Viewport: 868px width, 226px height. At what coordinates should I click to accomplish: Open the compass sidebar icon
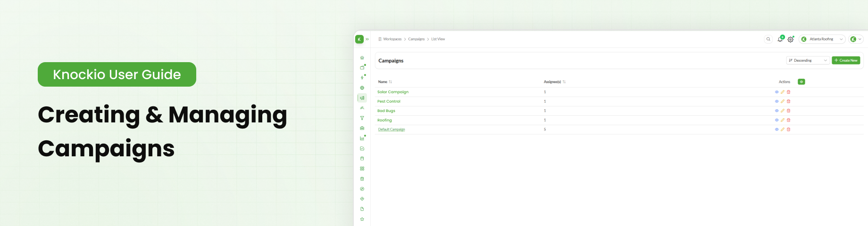click(x=362, y=189)
